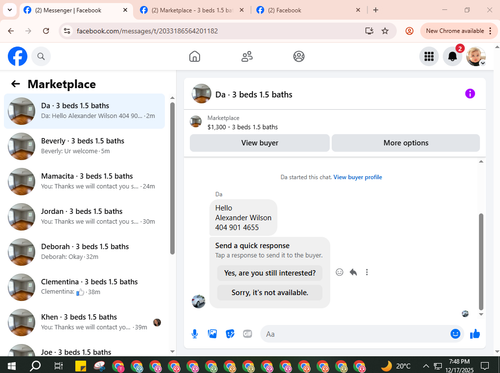Viewport: 500px width, 373px height.
Task: Record a voice clip with microphone icon
Action: [195, 334]
